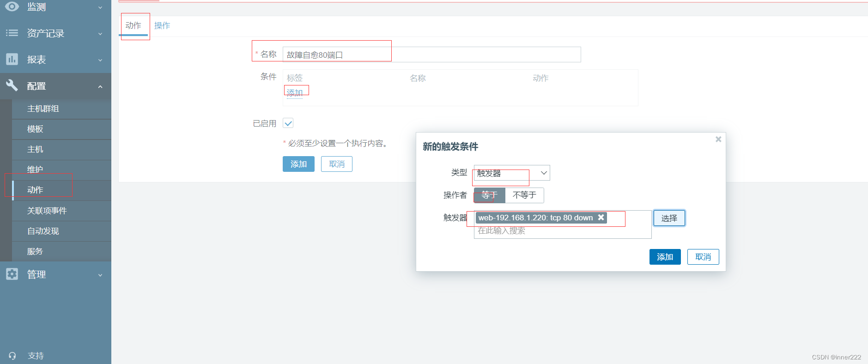The height and width of the screenshot is (364, 868).
Task: Open the 类型 dropdown showing 触发器
Action: [512, 173]
